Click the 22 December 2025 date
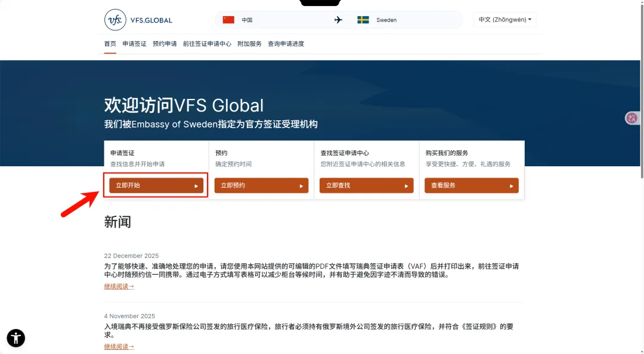644x354 pixels. pyautogui.click(x=131, y=256)
